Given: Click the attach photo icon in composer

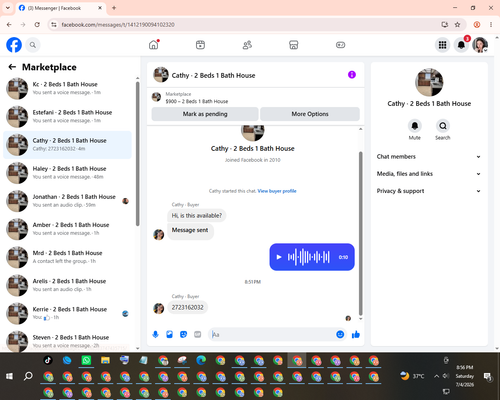Looking at the screenshot, I should [x=169, y=334].
